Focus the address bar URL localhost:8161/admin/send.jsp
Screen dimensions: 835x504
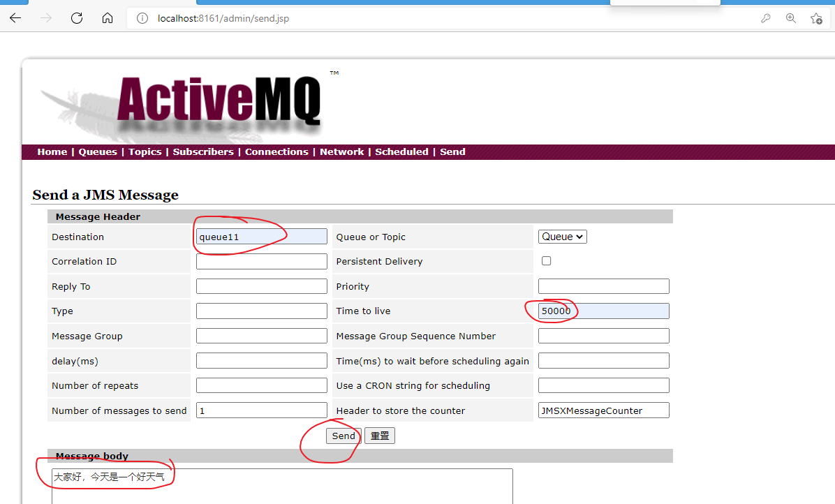pos(223,18)
